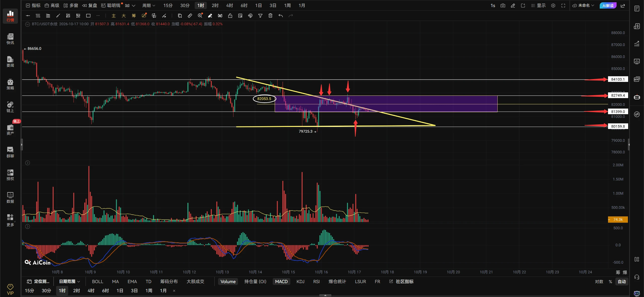The image size is (644, 297).
Task: Switch to the 1日 timeframe in top bar
Action: [x=258, y=6]
